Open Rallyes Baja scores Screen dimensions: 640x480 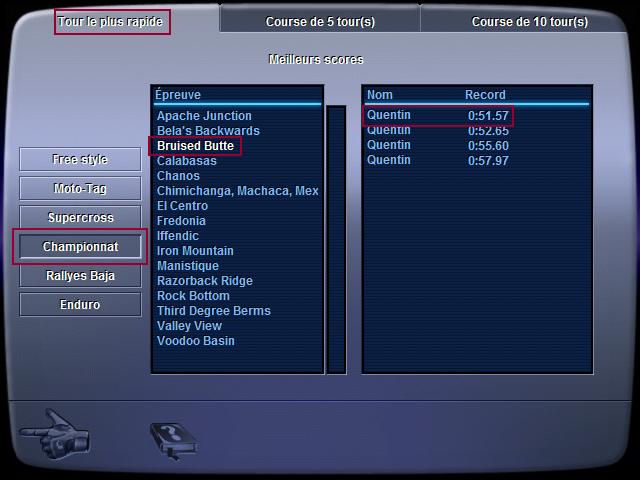point(80,276)
